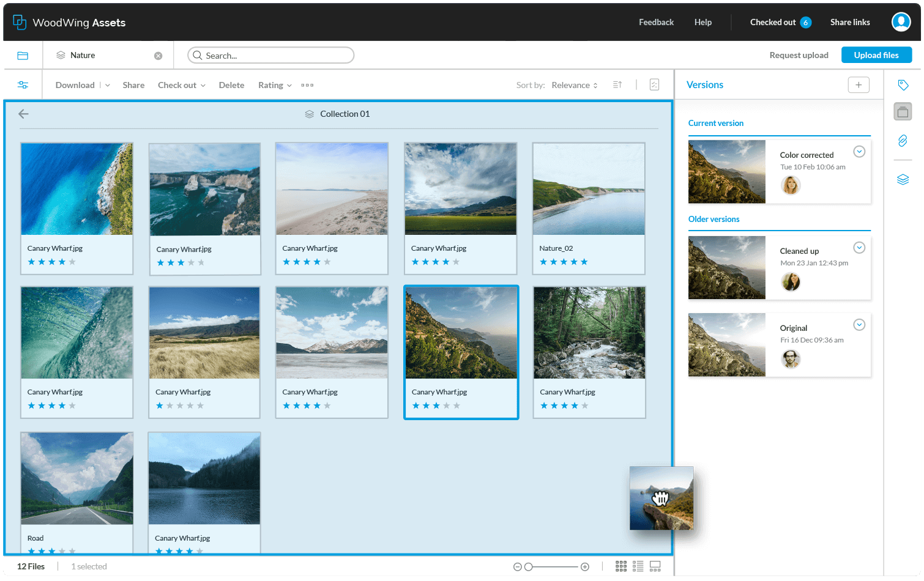This screenshot has width=924, height=581.
Task: Open the folder browser icon
Action: pyautogui.click(x=23, y=56)
